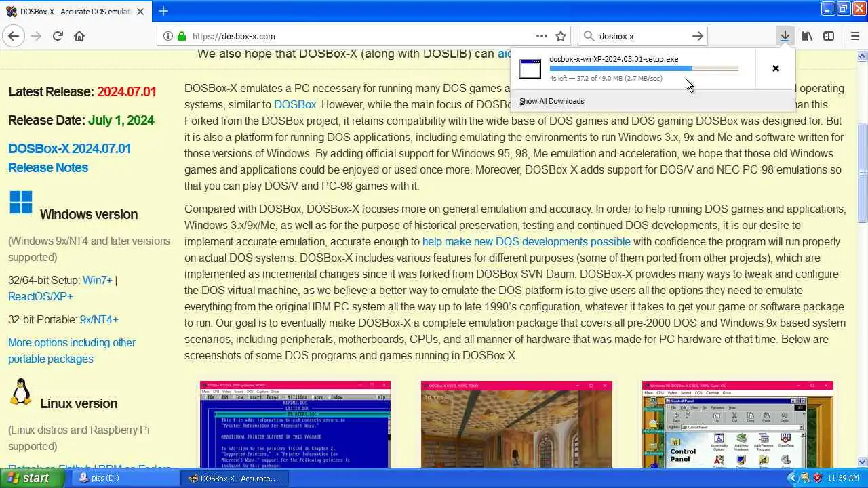The height and width of the screenshot is (488, 868).
Task: Click the volume-like tray icon by the clock
Action: [x=804, y=478]
